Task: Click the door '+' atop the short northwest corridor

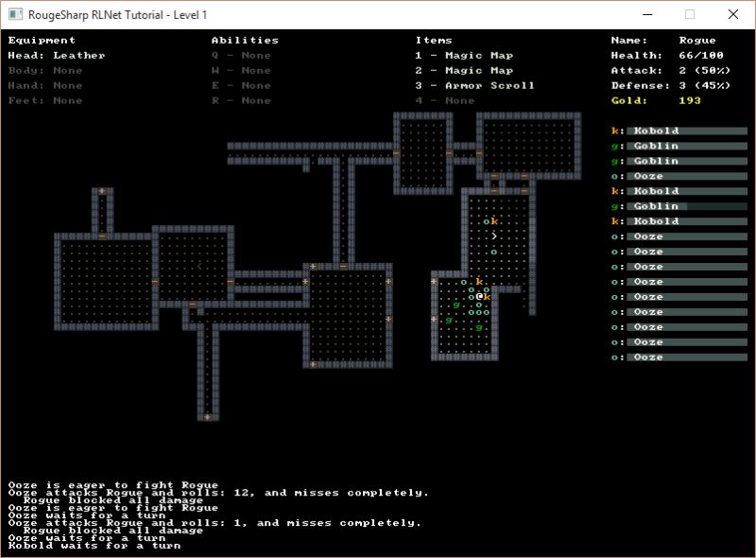Action: coord(102,191)
